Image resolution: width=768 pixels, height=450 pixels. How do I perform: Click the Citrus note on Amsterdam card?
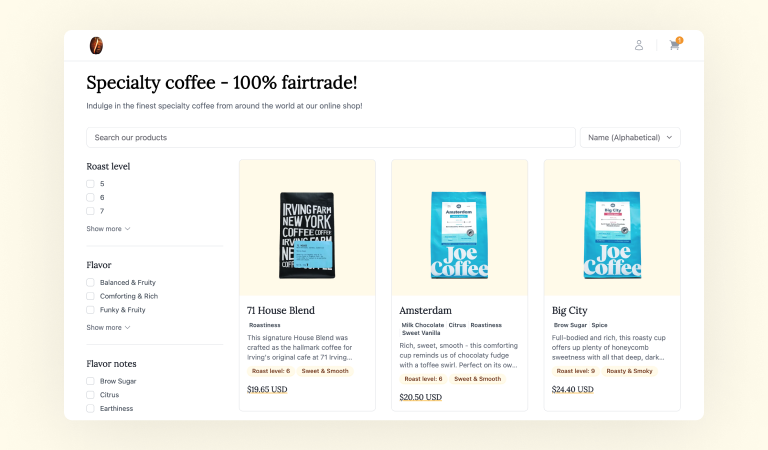pos(457,325)
